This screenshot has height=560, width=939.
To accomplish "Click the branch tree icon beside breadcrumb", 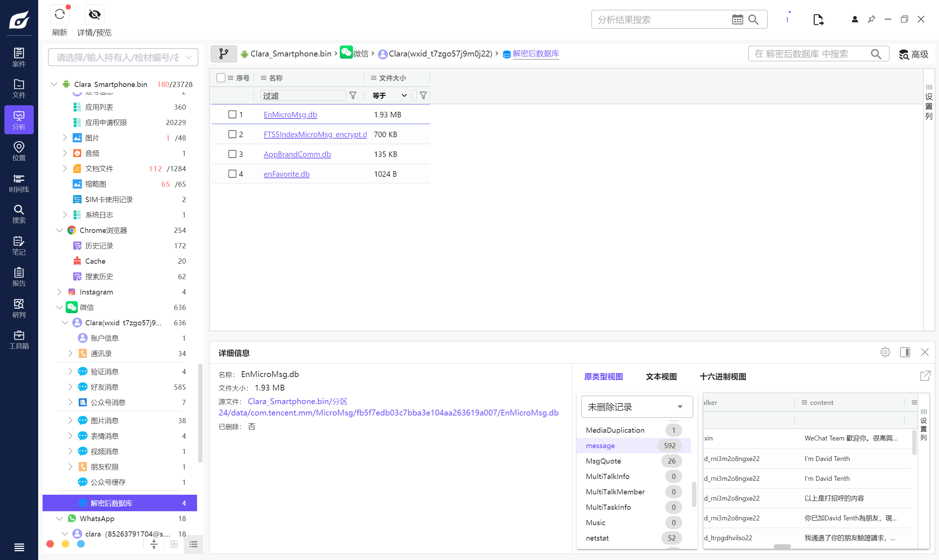I will tap(223, 54).
